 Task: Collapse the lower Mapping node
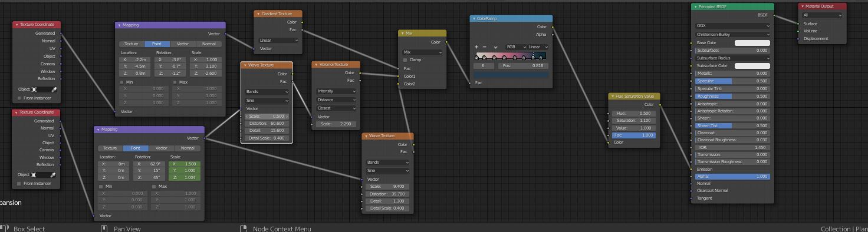(98, 130)
